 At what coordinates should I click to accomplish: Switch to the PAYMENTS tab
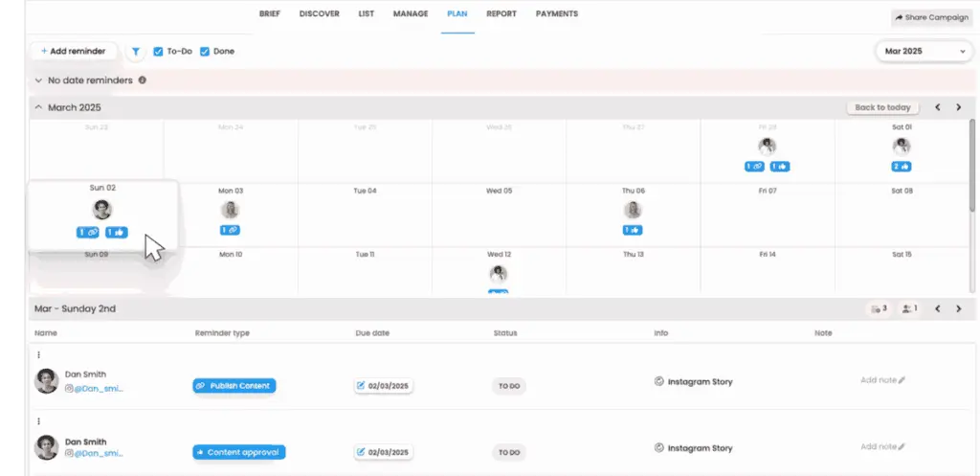[557, 13]
